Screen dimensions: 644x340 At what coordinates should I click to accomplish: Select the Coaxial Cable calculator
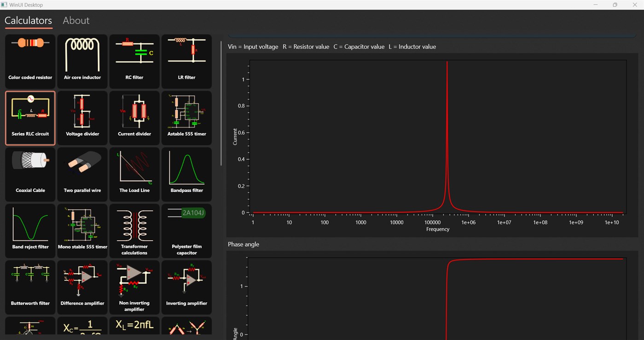pos(30,174)
